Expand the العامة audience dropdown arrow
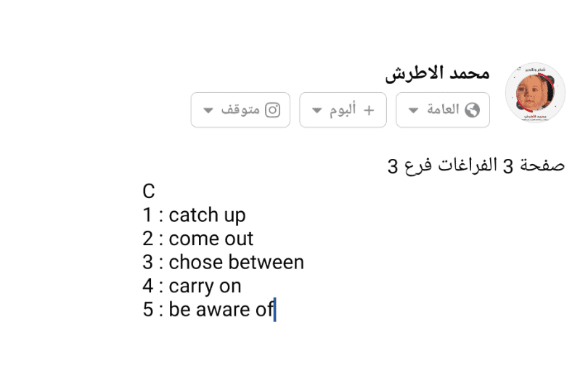 pos(413,111)
